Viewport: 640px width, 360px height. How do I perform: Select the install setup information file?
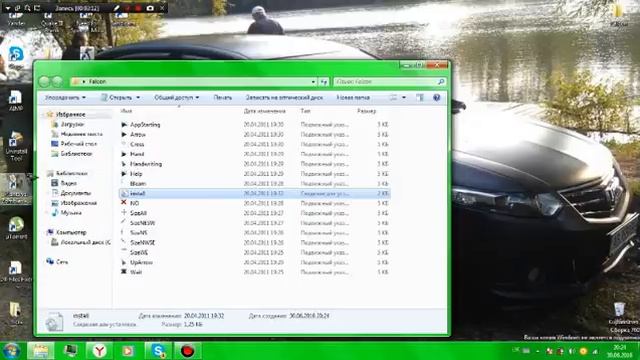coord(255,193)
